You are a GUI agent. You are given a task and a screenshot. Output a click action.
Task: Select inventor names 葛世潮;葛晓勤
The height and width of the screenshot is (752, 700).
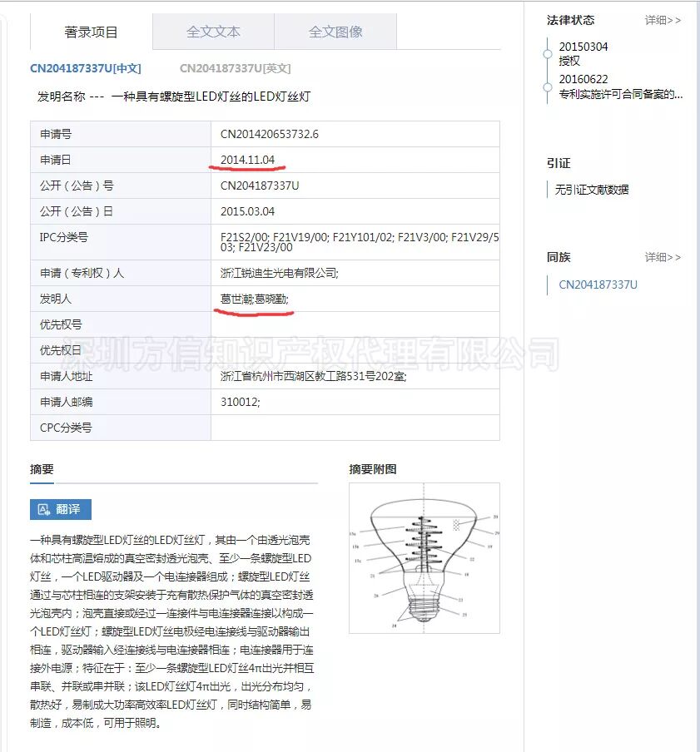click(x=255, y=299)
